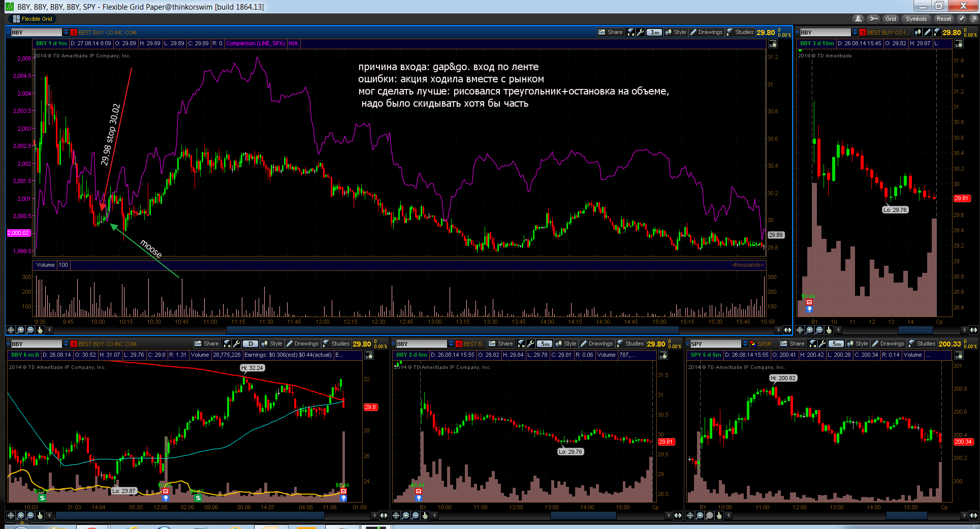Open Studies menu in the main 1m chart
Viewport: 980px width, 529px height.
[x=740, y=32]
